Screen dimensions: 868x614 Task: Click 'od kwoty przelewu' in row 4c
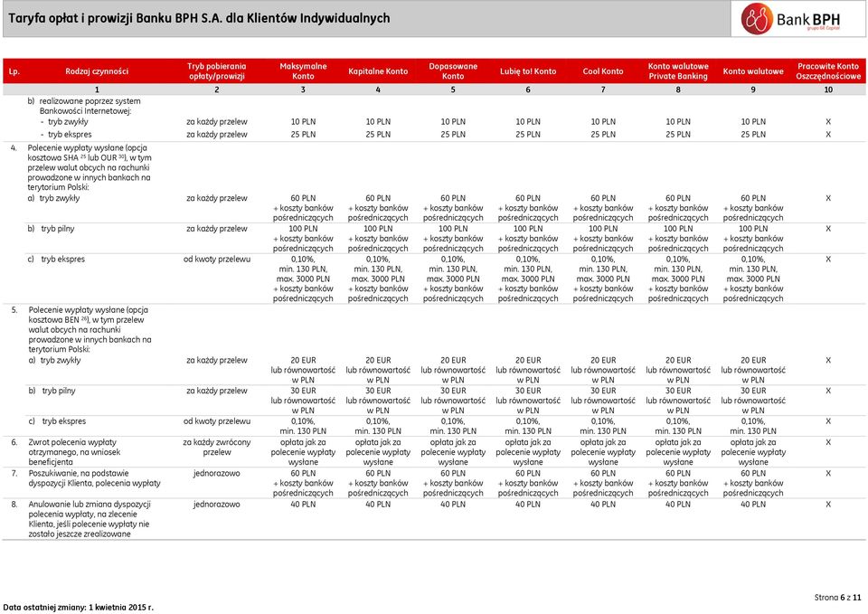point(216,260)
